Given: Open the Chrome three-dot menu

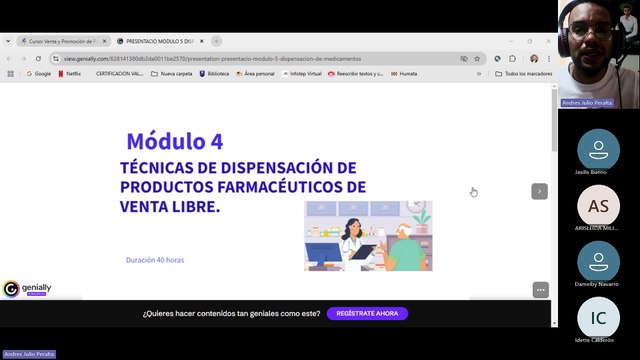Looking at the screenshot, I should 549,59.
